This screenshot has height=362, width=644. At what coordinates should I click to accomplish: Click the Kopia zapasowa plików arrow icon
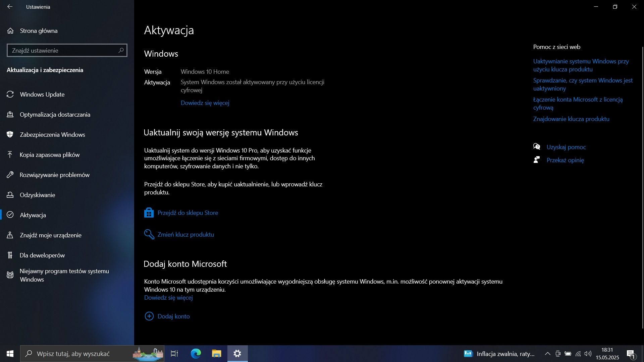(x=10, y=155)
